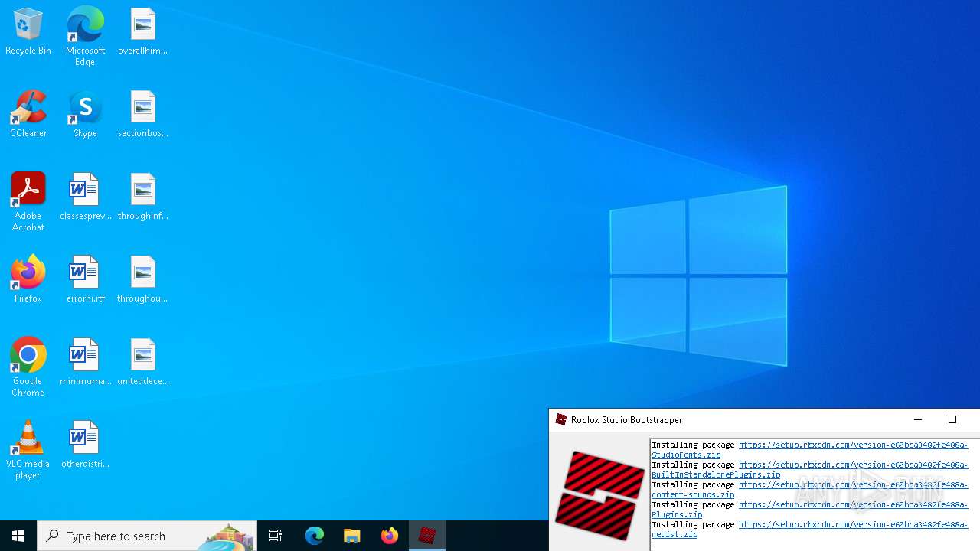
Task: Select the minimuma Word document icon
Action: pyautogui.click(x=85, y=363)
